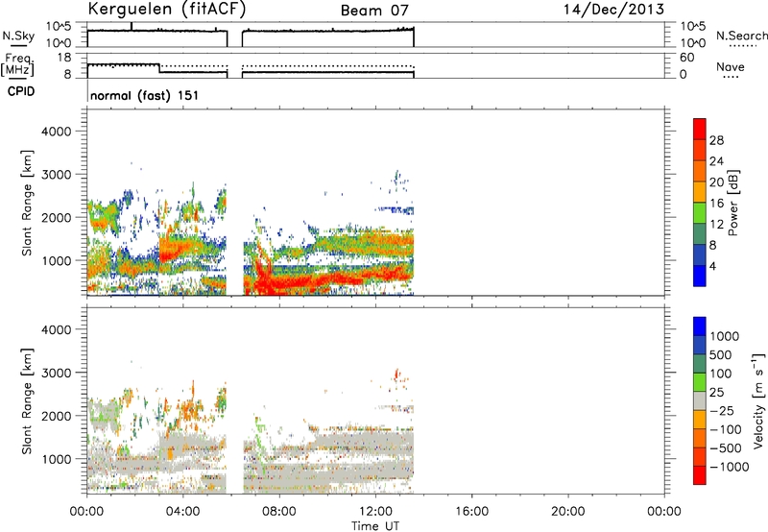This screenshot has height=532, width=768.
Task: Click the red segment of Power colorbar
Action: coord(700,129)
